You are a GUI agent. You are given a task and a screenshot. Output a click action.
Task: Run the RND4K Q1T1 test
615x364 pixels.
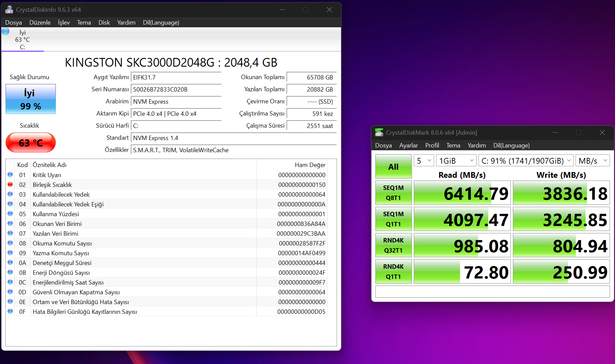coord(394,271)
